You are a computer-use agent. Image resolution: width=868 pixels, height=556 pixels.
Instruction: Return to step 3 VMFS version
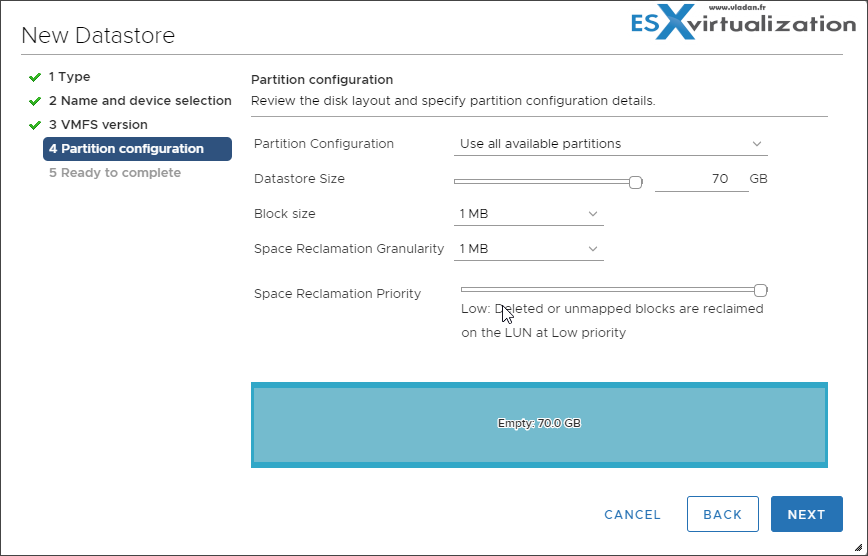tap(98, 125)
